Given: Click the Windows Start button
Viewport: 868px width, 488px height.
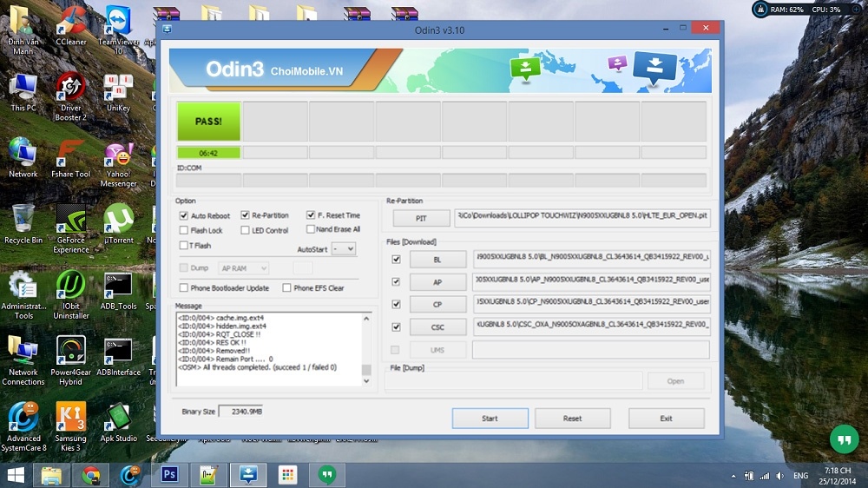Looking at the screenshot, I should pos(16,475).
